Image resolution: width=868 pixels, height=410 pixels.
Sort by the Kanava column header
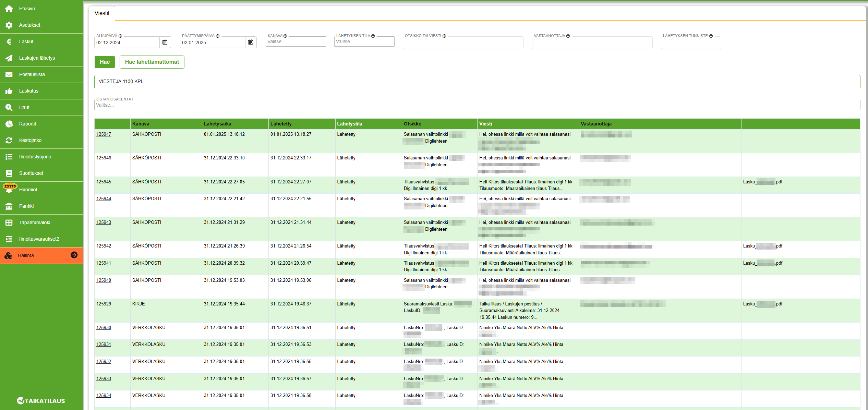coord(141,124)
